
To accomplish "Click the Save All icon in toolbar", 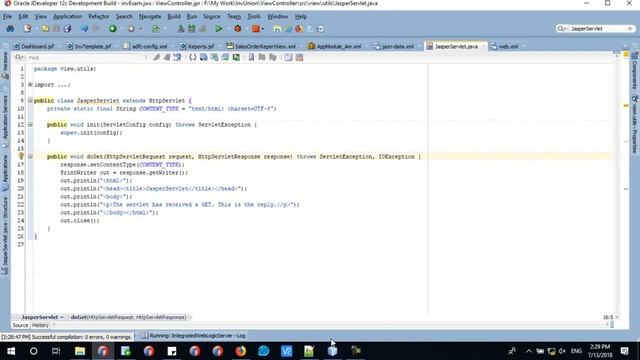I will click(x=67, y=29).
